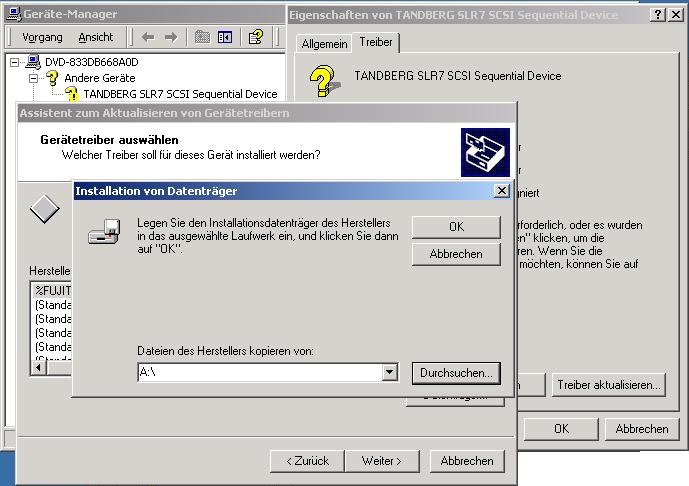
Task: Switch to the Allgemein tab
Action: (x=324, y=44)
